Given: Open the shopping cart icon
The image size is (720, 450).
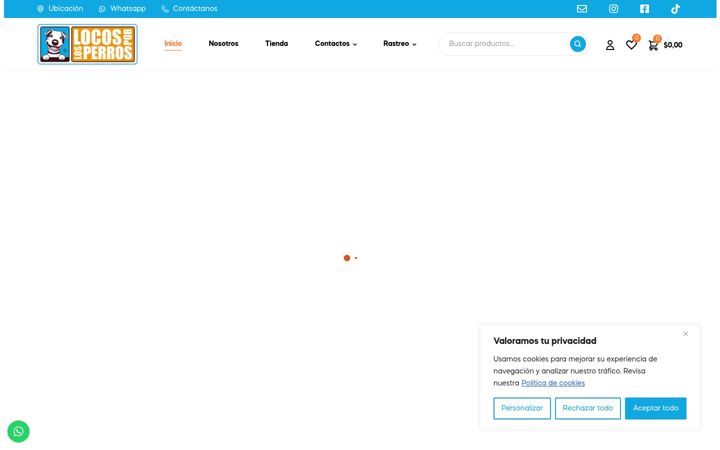Looking at the screenshot, I should coord(652,45).
